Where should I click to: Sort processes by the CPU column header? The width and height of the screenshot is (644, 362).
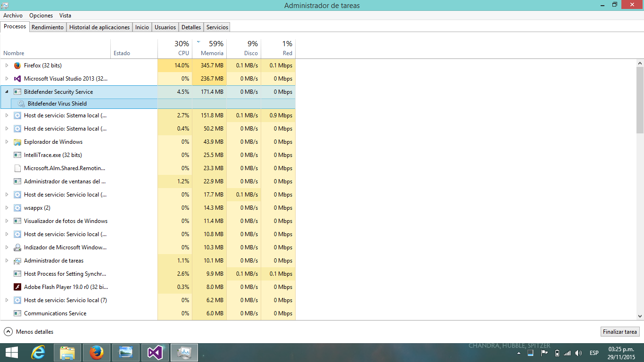(x=175, y=49)
